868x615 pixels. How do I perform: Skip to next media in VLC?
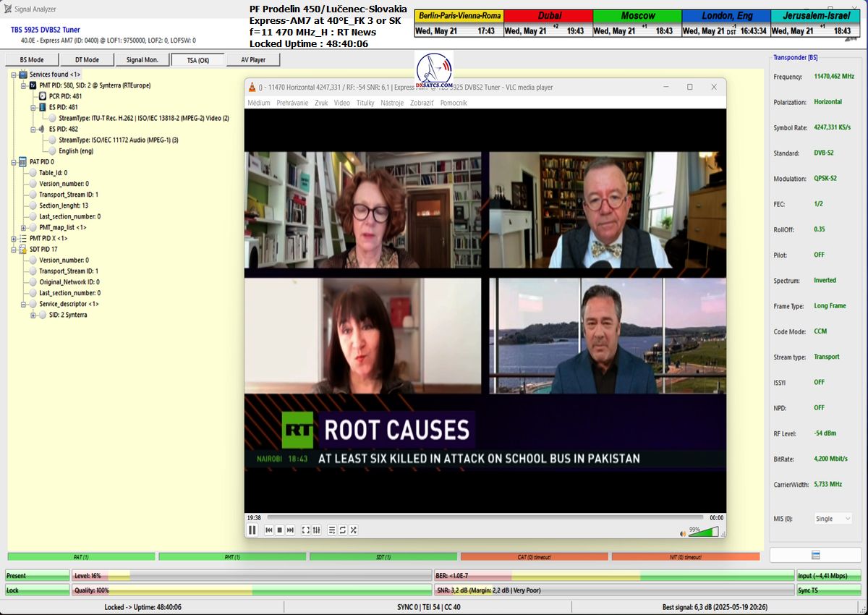pyautogui.click(x=290, y=530)
